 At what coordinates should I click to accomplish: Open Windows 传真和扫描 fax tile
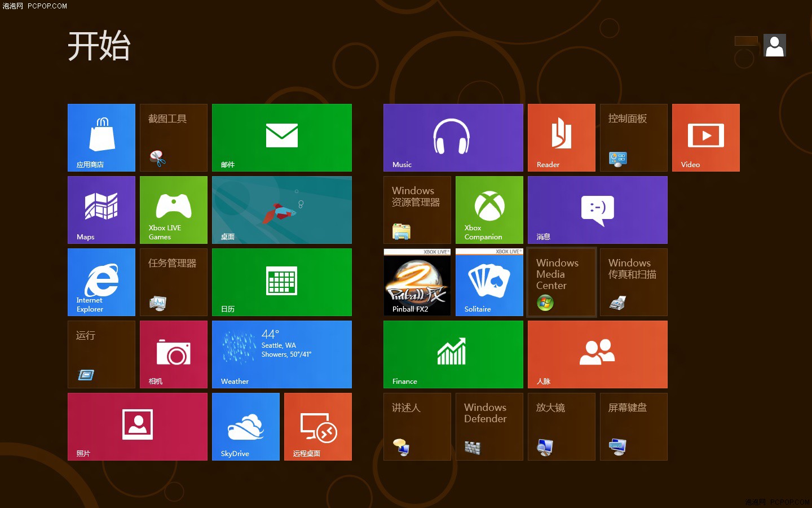click(x=634, y=282)
